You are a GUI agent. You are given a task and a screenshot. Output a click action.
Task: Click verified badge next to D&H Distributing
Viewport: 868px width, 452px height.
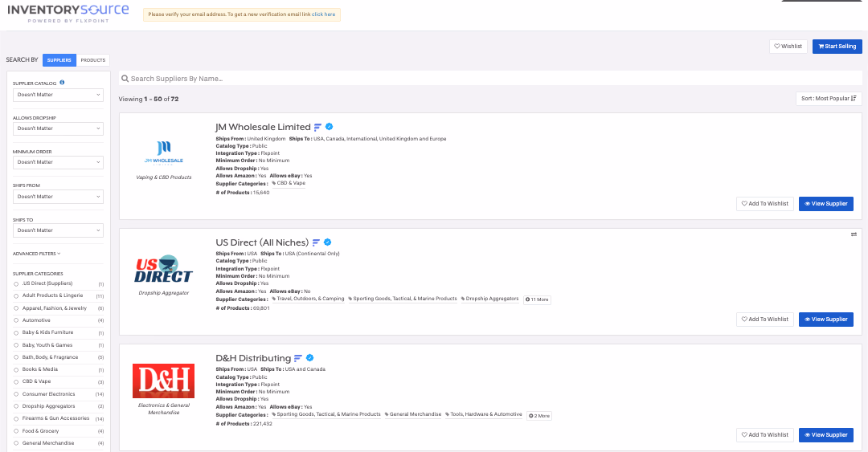coord(310,358)
